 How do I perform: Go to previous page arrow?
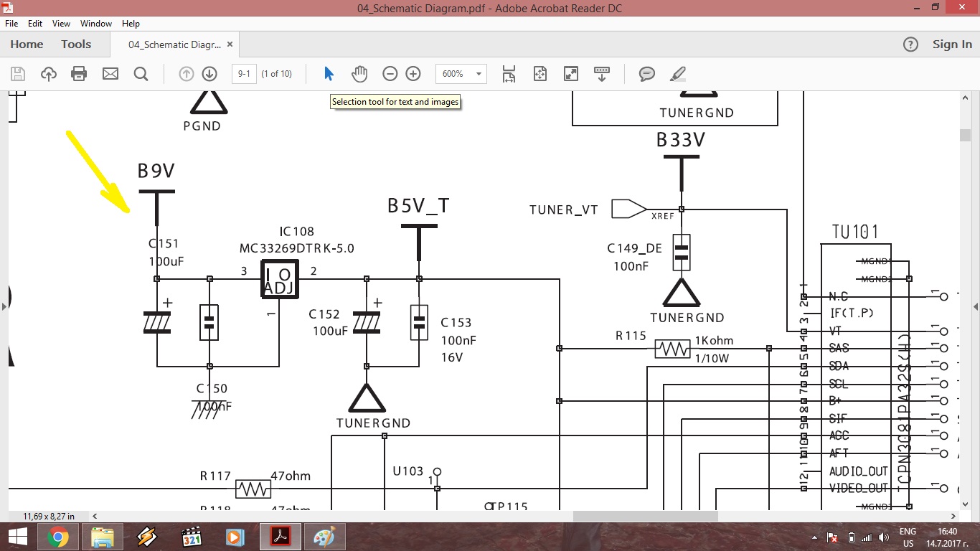(187, 74)
